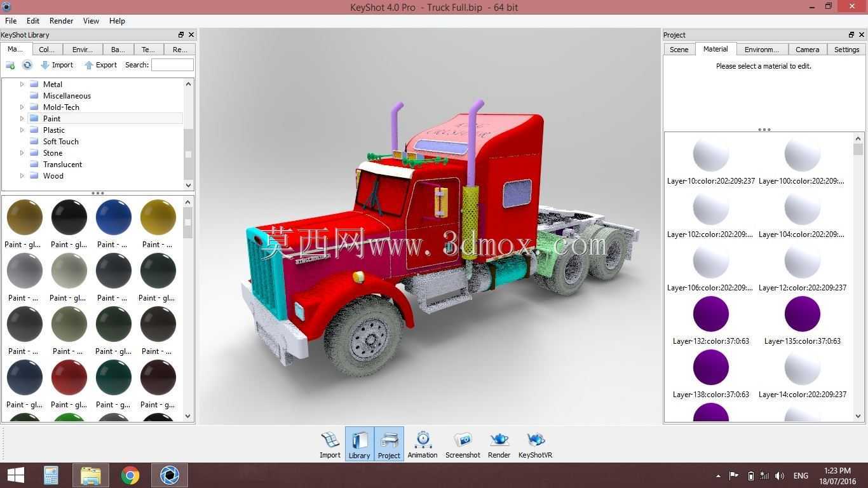Toggle the Library panel button
868x488 pixels.
(x=359, y=444)
